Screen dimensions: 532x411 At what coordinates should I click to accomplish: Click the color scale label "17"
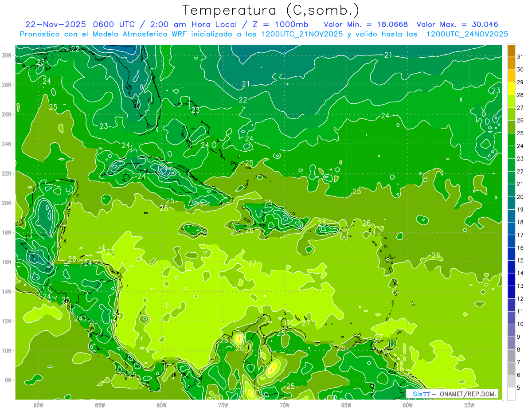520,235
